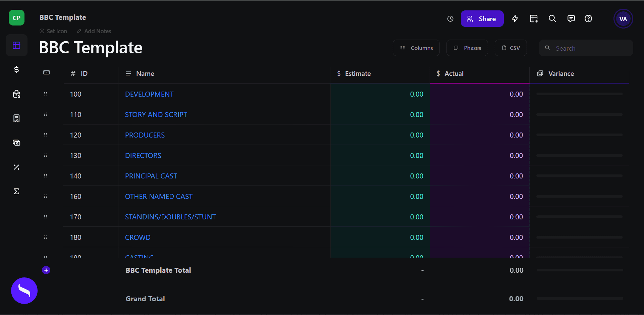
Task: Open the comments chat icon
Action: (x=571, y=19)
